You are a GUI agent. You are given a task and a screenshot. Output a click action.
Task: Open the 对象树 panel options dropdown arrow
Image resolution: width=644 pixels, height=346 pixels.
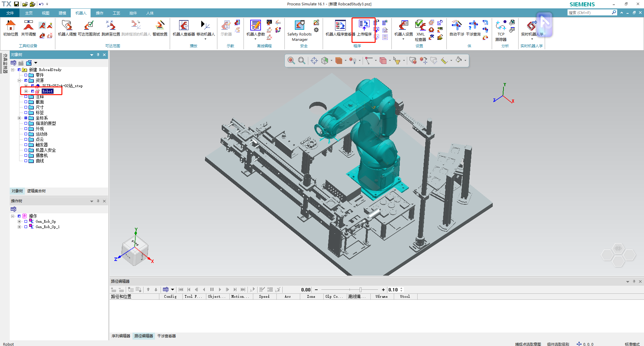[x=92, y=55]
